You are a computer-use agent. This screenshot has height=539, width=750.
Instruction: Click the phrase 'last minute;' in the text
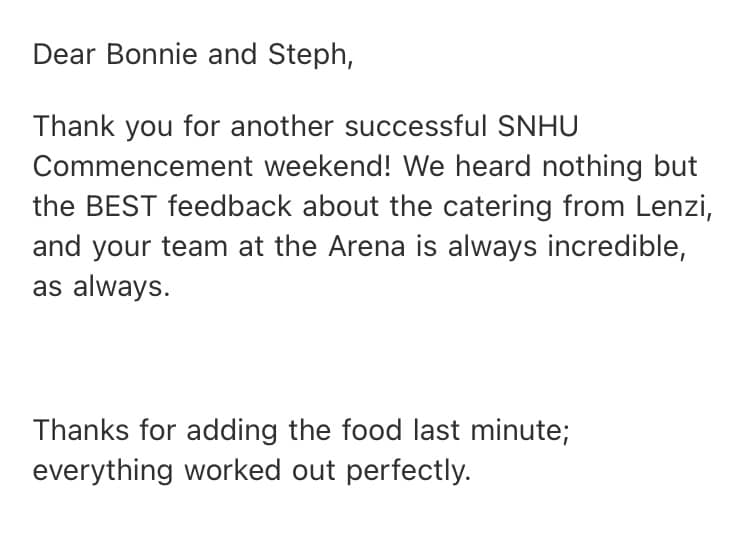click(x=491, y=430)
